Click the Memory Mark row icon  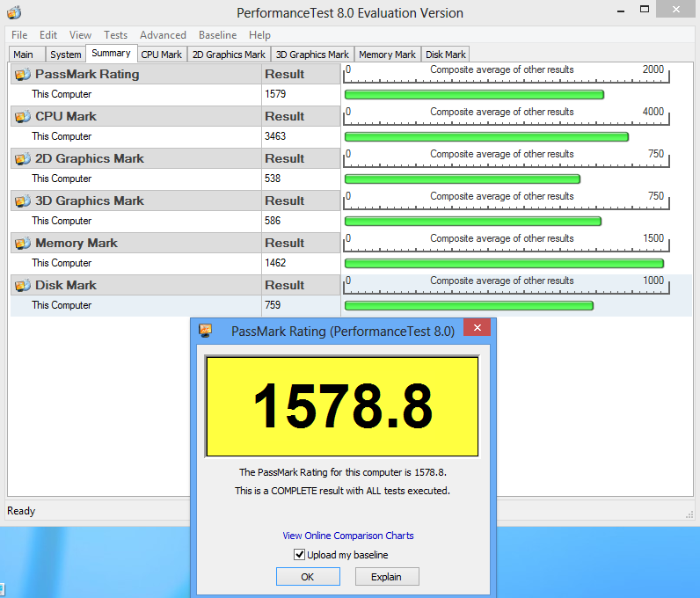tap(23, 243)
